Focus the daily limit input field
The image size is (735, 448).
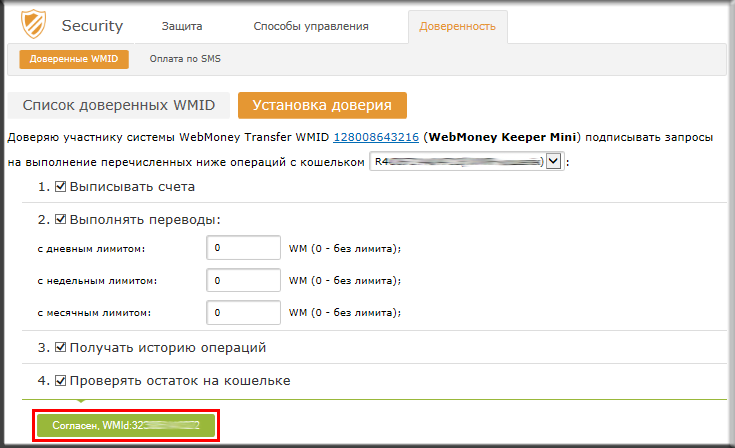(243, 247)
